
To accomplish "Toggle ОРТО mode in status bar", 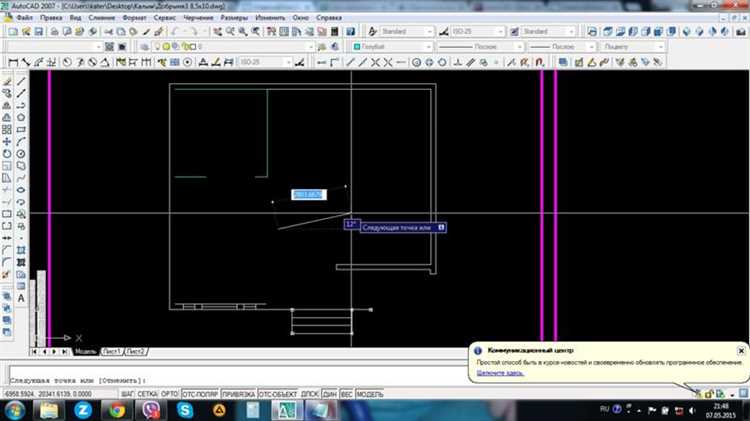I will [x=169, y=395].
